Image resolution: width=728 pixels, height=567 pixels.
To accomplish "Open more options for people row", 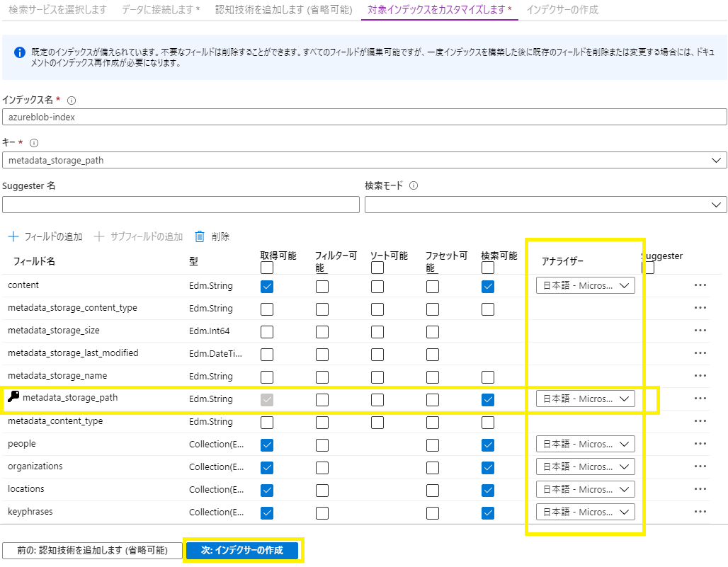I will (700, 444).
